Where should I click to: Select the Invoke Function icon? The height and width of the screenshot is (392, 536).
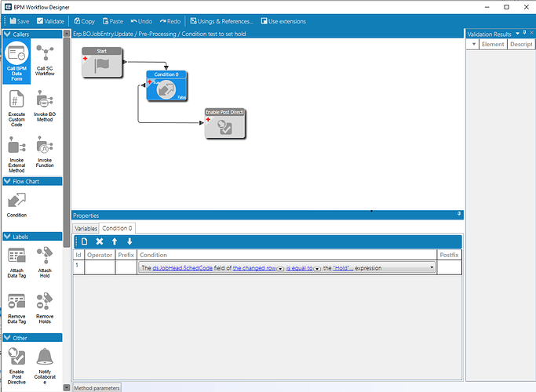click(45, 152)
